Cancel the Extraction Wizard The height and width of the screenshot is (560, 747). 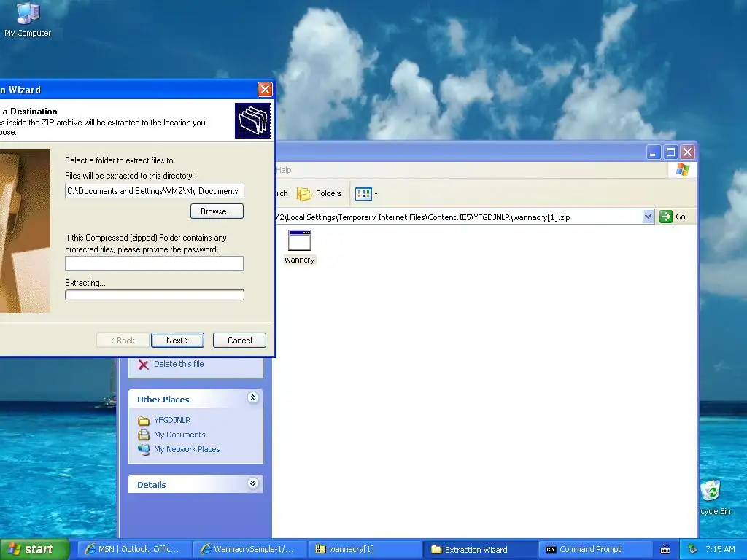[239, 341]
